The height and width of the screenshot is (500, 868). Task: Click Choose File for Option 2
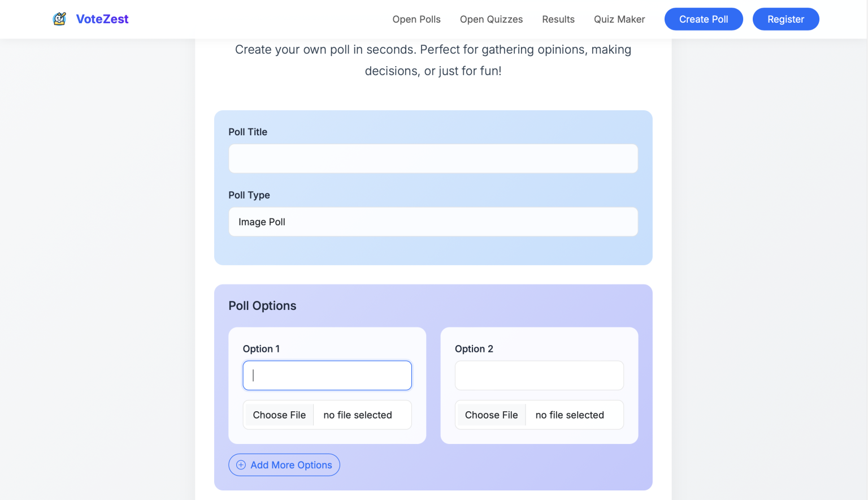491,415
